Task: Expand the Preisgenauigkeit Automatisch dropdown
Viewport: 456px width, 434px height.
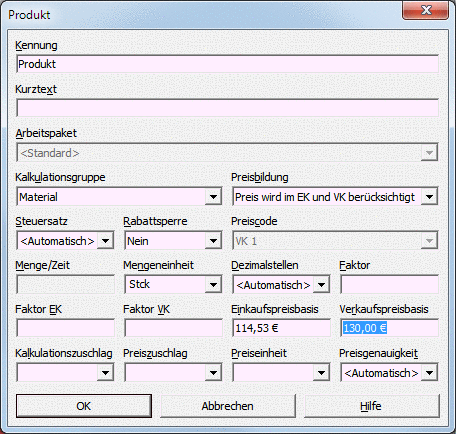Action: click(x=429, y=373)
